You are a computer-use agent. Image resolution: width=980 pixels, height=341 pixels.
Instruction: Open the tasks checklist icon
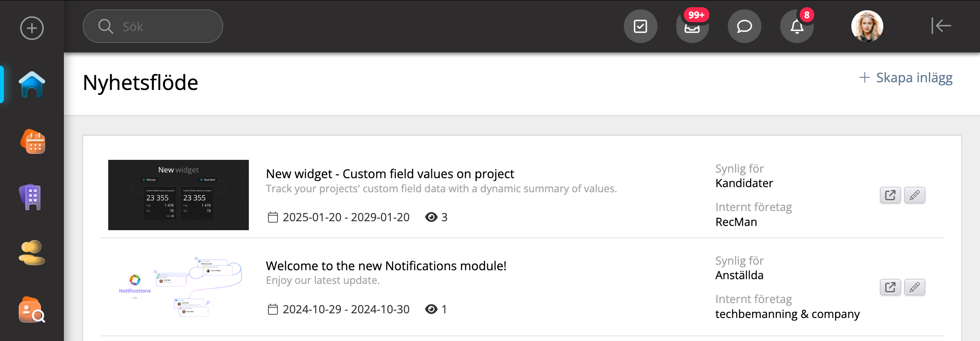coord(640,26)
